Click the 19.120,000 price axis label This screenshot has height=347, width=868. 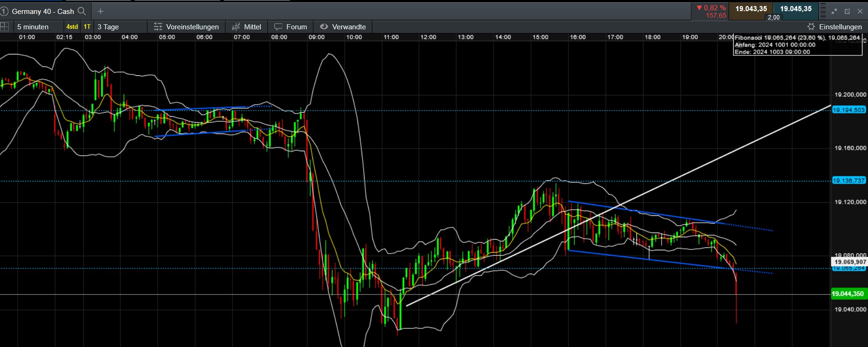(850, 202)
